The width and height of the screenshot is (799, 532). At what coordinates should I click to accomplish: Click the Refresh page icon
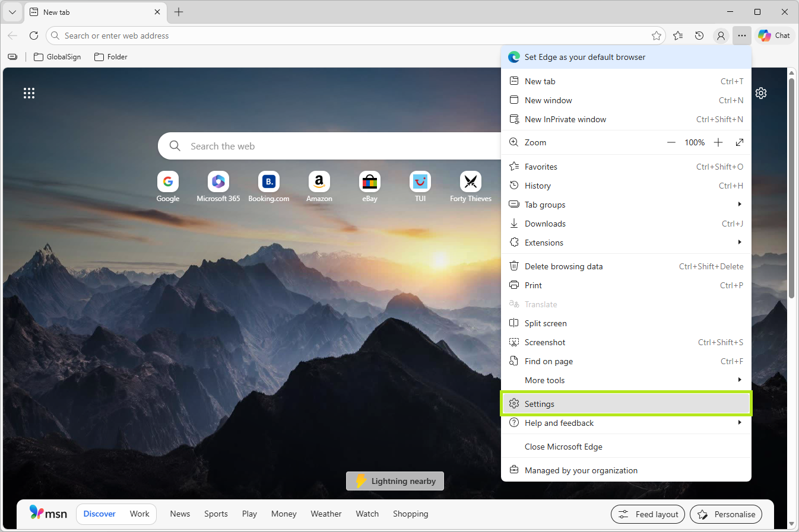coord(34,36)
